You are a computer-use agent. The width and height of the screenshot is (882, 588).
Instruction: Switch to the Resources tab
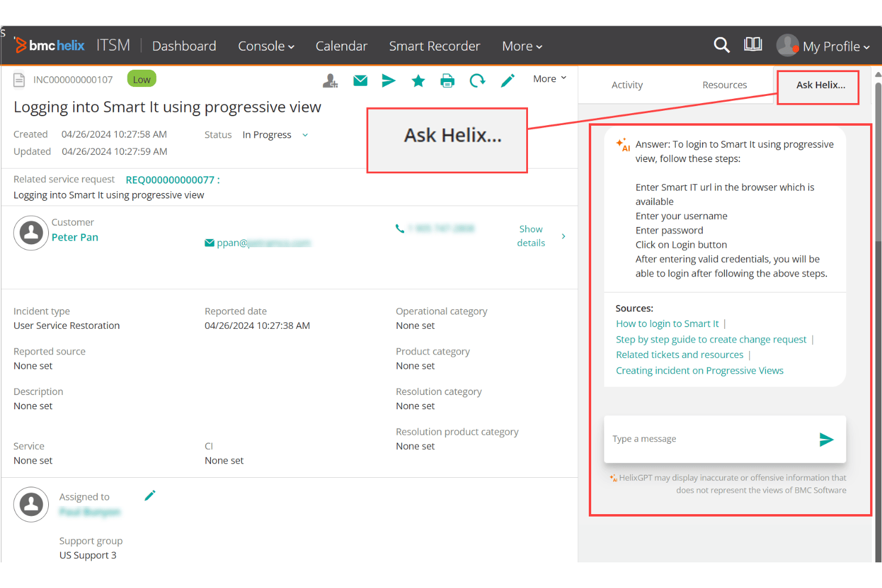click(725, 85)
